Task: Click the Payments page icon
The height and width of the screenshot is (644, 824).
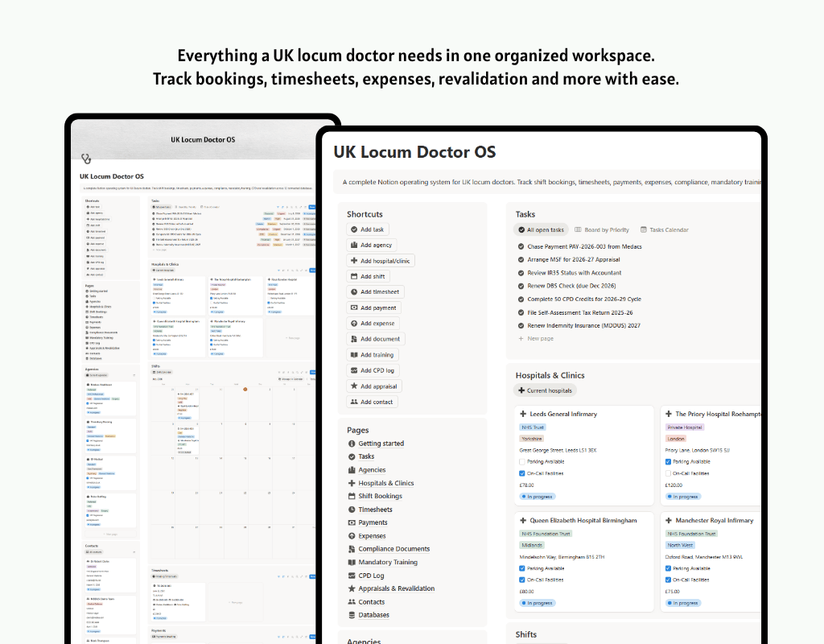Action: click(x=352, y=522)
